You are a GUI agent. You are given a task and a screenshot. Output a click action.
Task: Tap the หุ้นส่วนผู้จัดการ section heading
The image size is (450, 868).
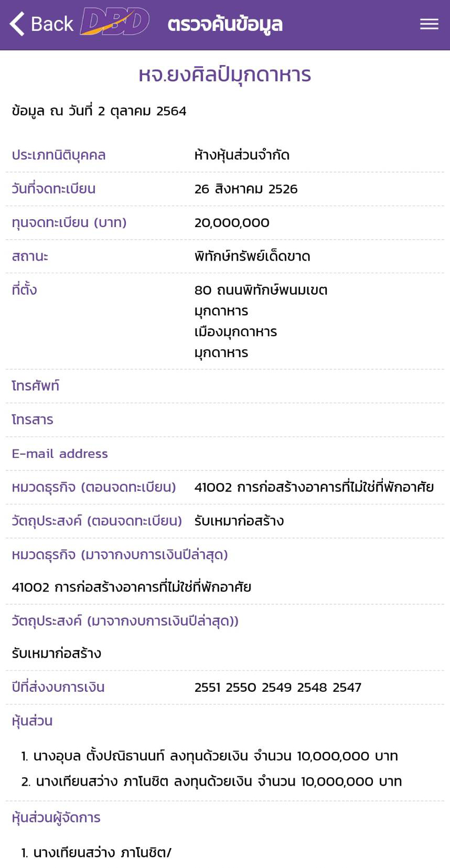pos(56,818)
